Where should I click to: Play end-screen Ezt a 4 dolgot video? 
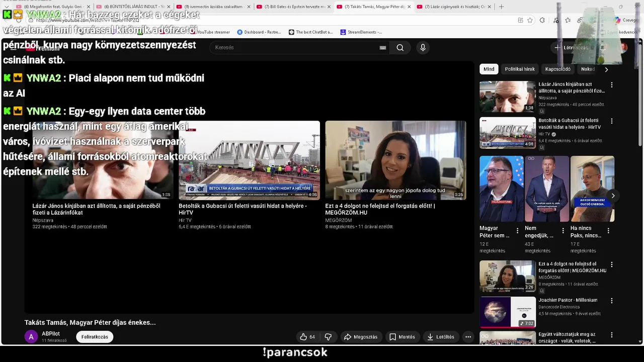tap(395, 160)
